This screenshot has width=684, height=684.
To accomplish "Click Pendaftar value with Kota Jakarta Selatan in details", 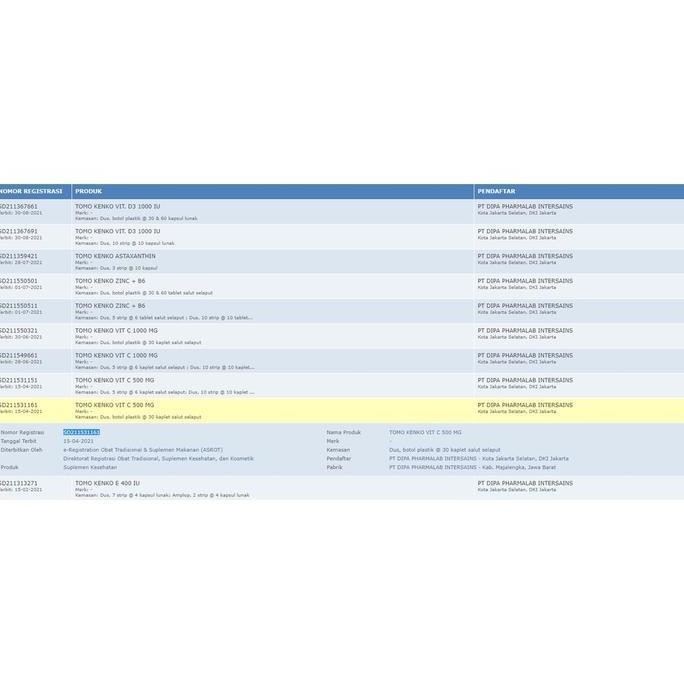I will pos(479,458).
